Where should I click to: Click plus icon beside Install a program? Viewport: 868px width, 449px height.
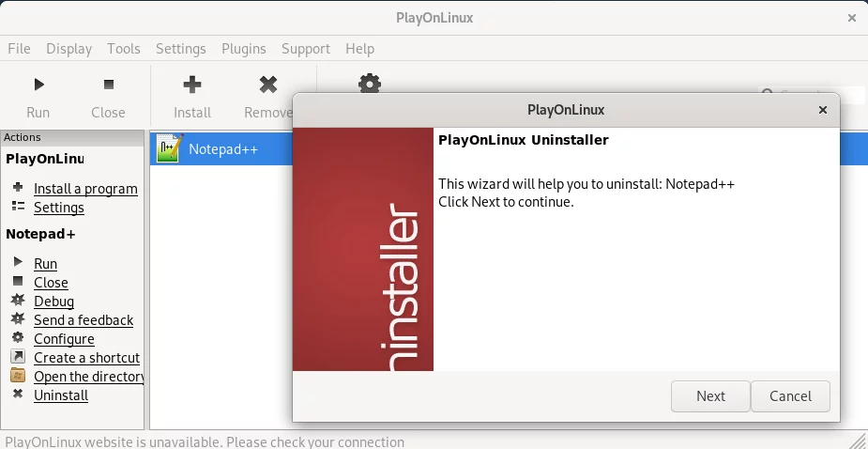tap(18, 188)
